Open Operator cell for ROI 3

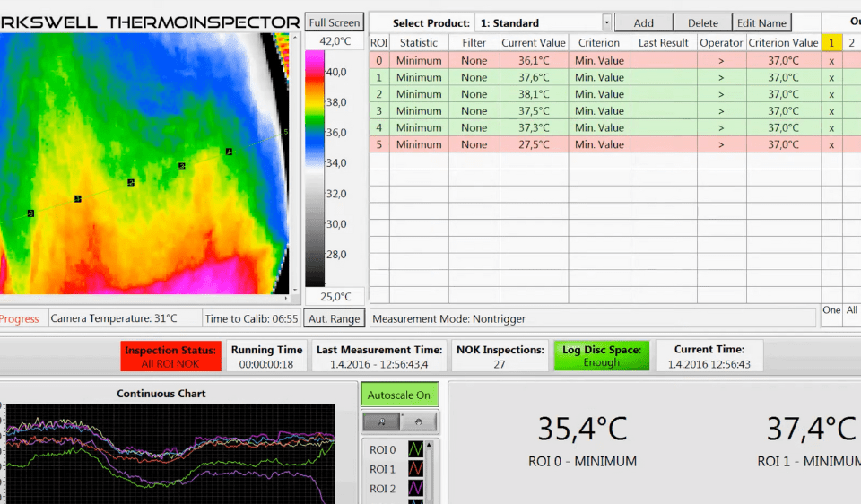(x=721, y=111)
